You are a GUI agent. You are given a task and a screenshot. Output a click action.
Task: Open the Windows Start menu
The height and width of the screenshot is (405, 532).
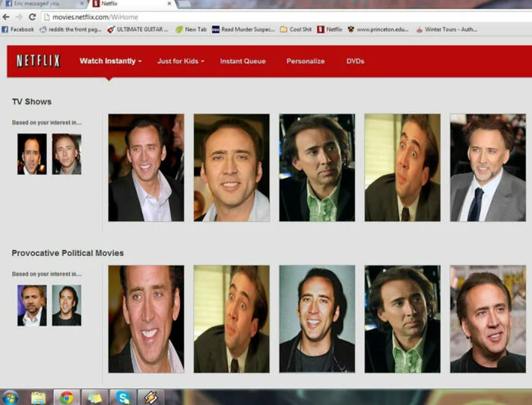click(11, 397)
